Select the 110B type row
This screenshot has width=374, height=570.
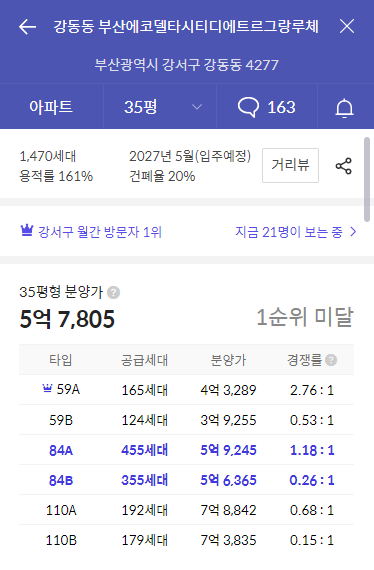coord(186,540)
